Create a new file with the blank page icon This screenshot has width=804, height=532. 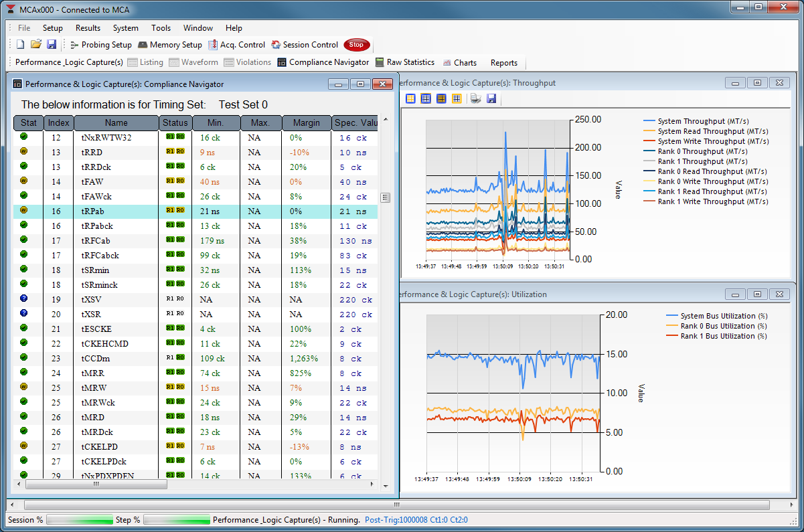(20, 45)
